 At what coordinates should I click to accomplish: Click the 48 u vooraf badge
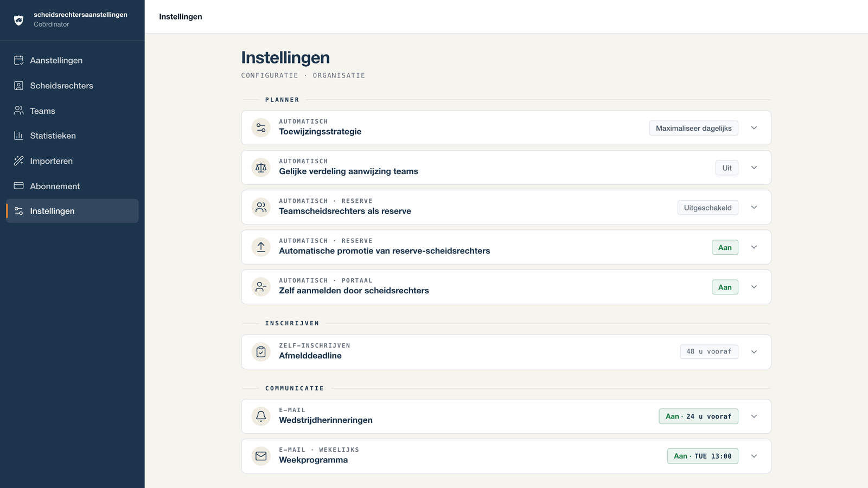pos(709,351)
